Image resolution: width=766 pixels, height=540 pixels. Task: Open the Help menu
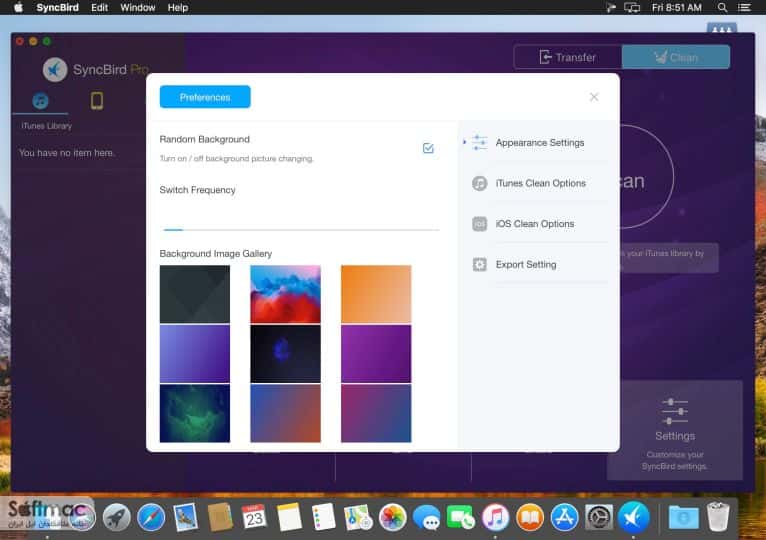point(178,7)
